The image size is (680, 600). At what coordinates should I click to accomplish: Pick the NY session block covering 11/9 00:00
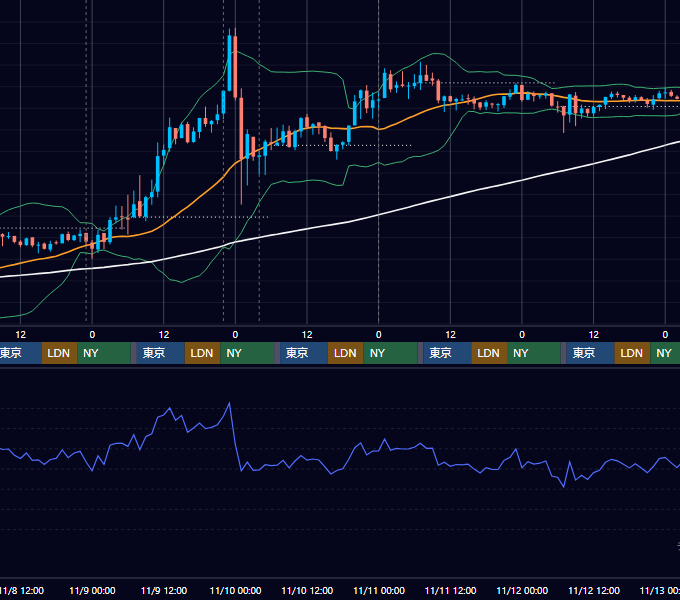(x=104, y=353)
